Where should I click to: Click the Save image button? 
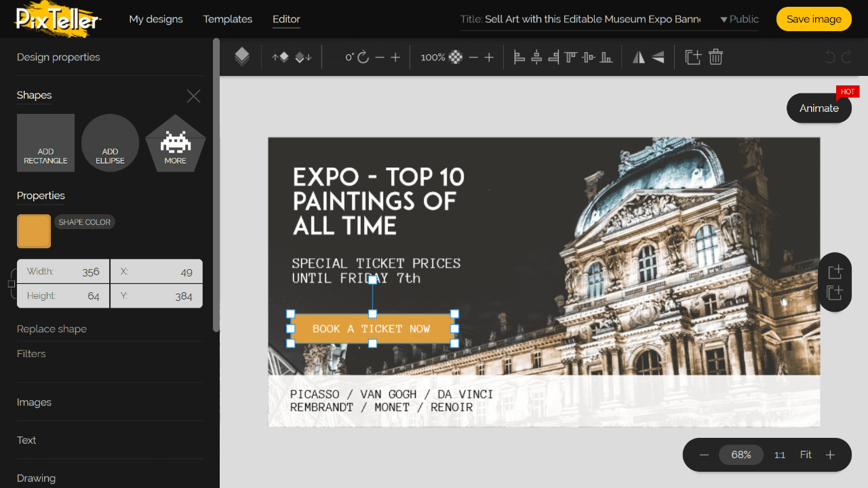814,19
